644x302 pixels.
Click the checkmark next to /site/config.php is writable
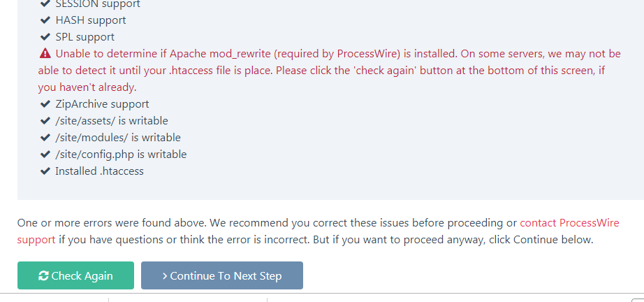(45, 154)
